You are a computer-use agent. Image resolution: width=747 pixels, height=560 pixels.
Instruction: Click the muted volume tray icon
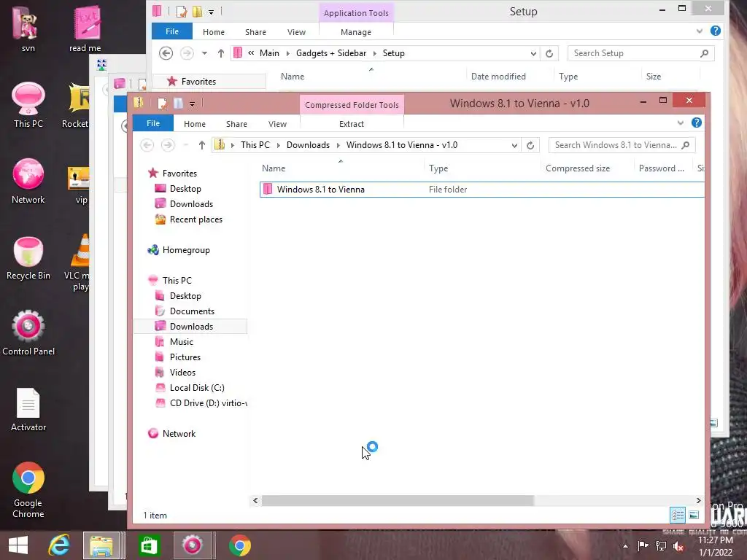(678, 546)
